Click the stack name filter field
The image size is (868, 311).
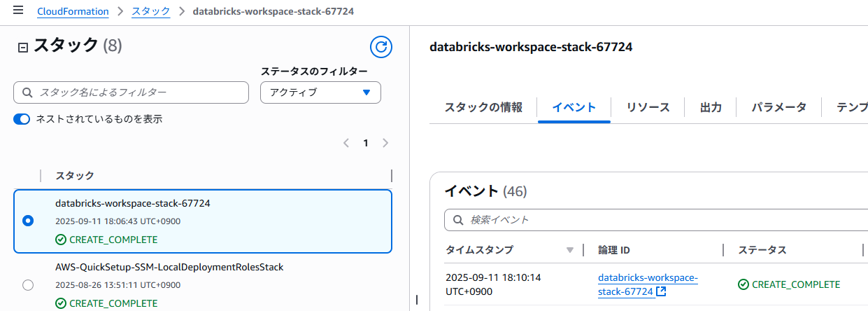(131, 92)
